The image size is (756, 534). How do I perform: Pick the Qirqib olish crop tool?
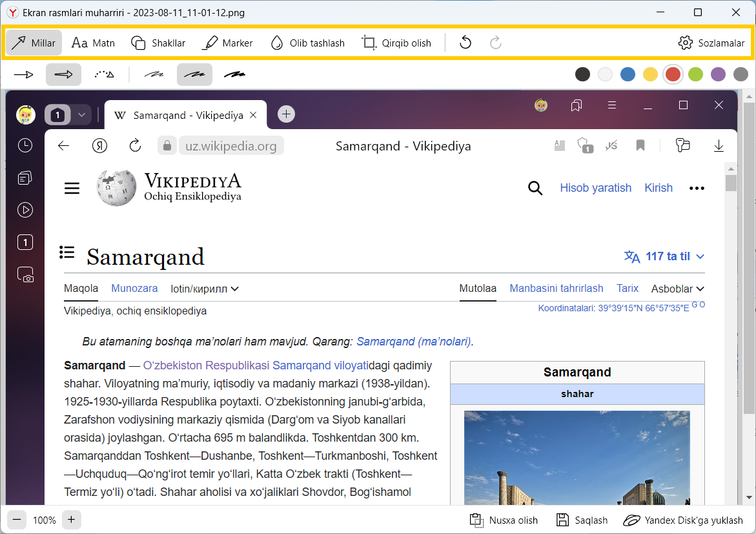[396, 43]
